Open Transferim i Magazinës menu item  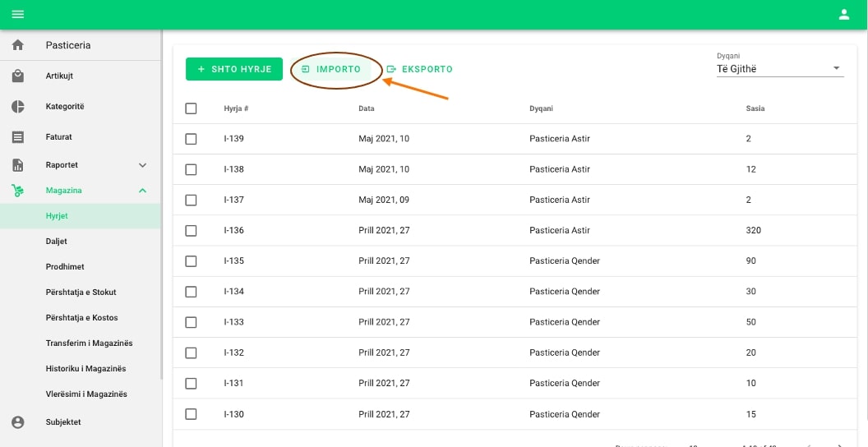point(89,343)
